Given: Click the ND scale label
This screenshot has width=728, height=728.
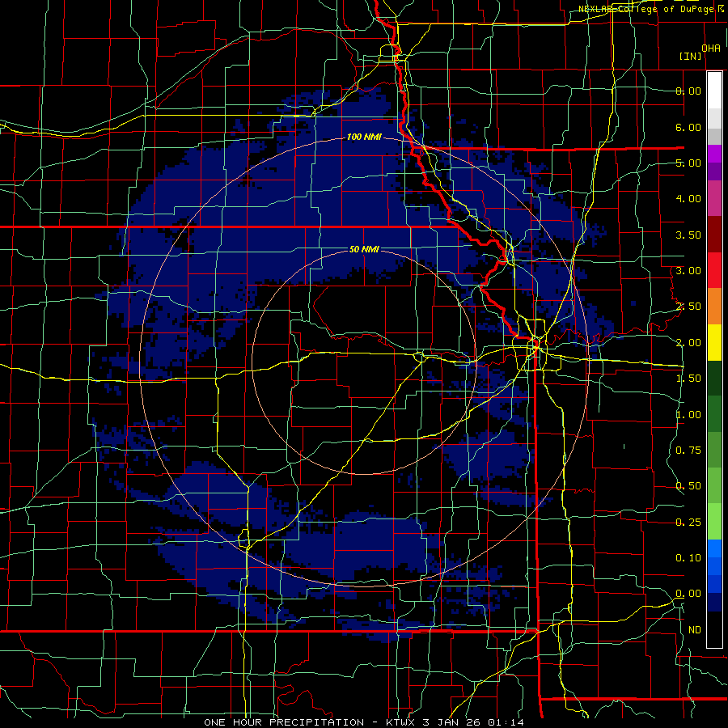Looking at the screenshot, I should tap(695, 630).
